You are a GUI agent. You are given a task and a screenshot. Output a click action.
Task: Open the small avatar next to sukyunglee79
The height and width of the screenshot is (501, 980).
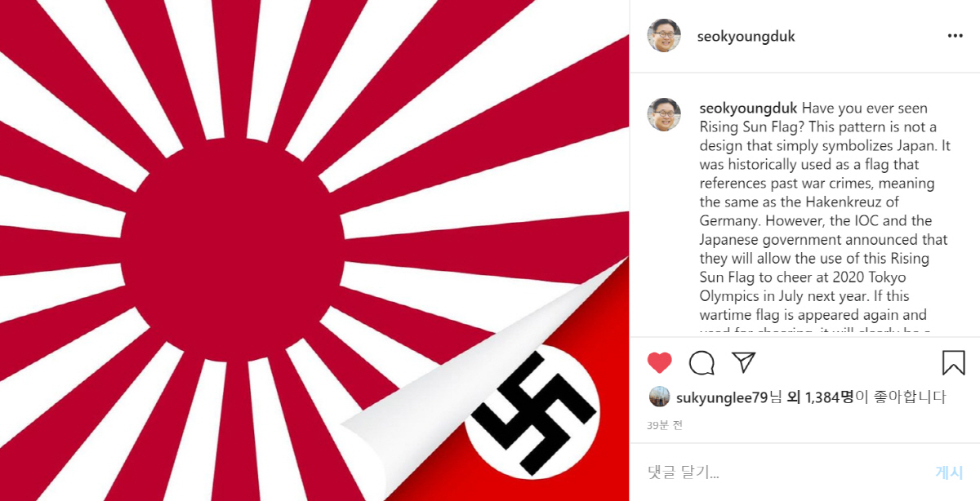(659, 397)
